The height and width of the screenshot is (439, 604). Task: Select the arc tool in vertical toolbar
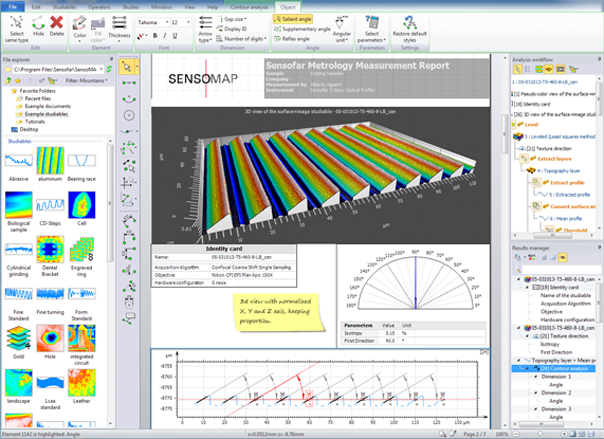[x=129, y=99]
